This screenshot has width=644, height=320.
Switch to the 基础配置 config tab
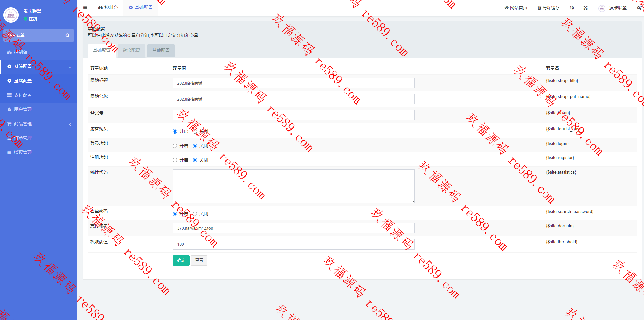pos(102,51)
